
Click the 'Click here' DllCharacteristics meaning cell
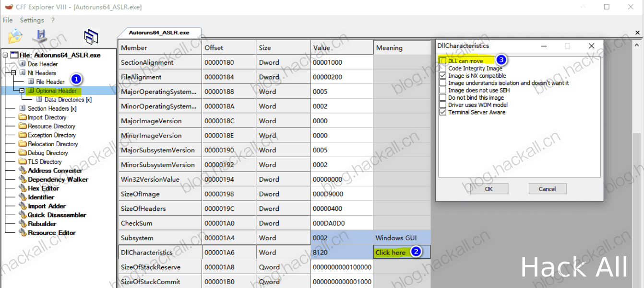pyautogui.click(x=402, y=253)
